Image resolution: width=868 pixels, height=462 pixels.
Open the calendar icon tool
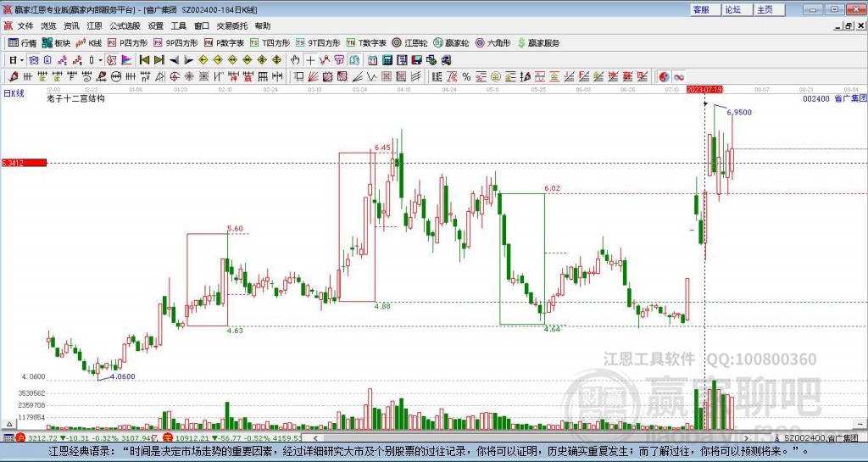pos(373,59)
